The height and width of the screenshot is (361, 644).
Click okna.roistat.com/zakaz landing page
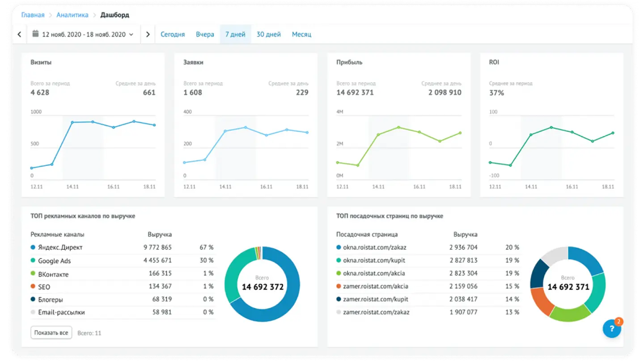point(374,247)
